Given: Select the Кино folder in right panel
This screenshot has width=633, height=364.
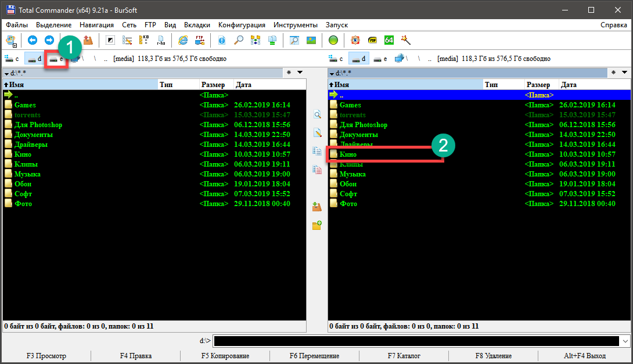Looking at the screenshot, I should pos(348,154).
